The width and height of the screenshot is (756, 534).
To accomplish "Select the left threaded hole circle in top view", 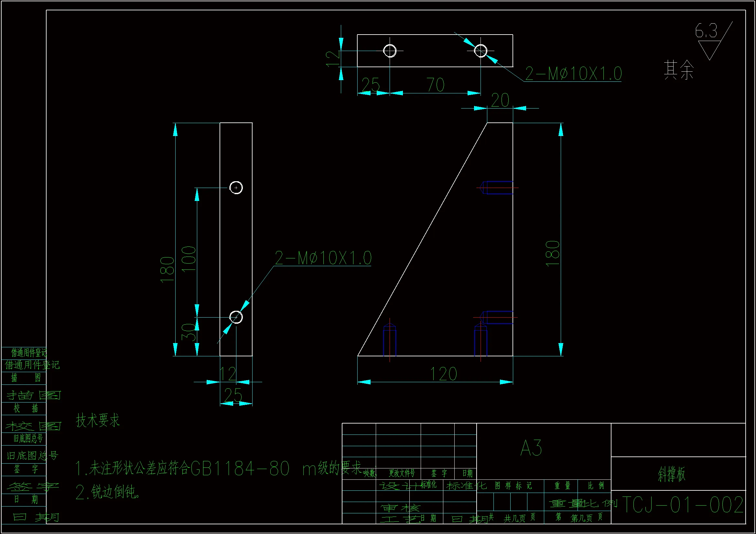I will (390, 51).
